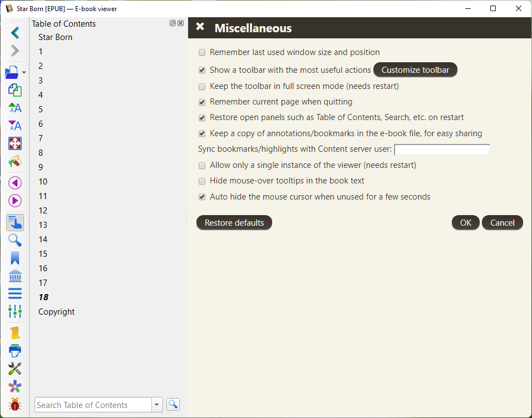The height and width of the screenshot is (418, 532).
Task: Enable Allow only a single instance of the viewer
Action: click(x=202, y=166)
